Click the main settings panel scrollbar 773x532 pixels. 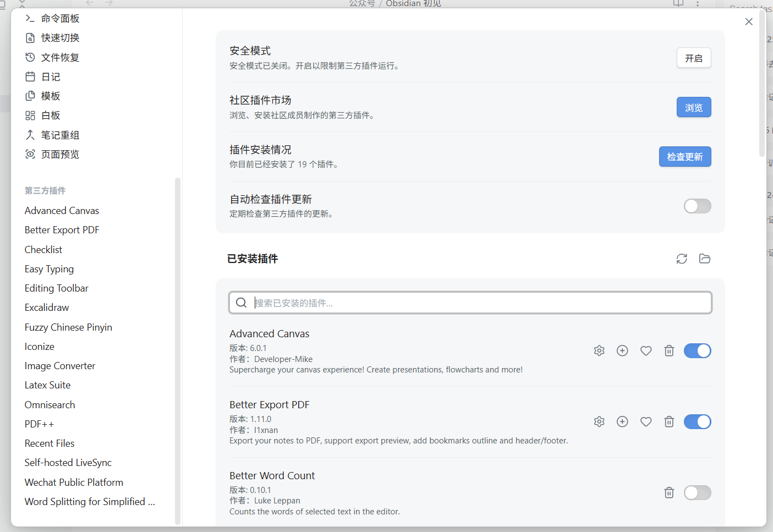(x=762, y=84)
